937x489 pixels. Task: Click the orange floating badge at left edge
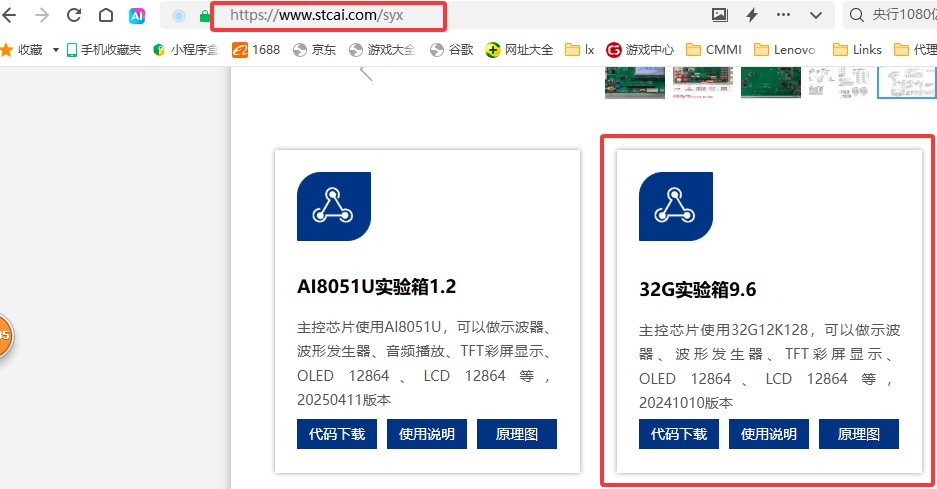tap(5, 335)
